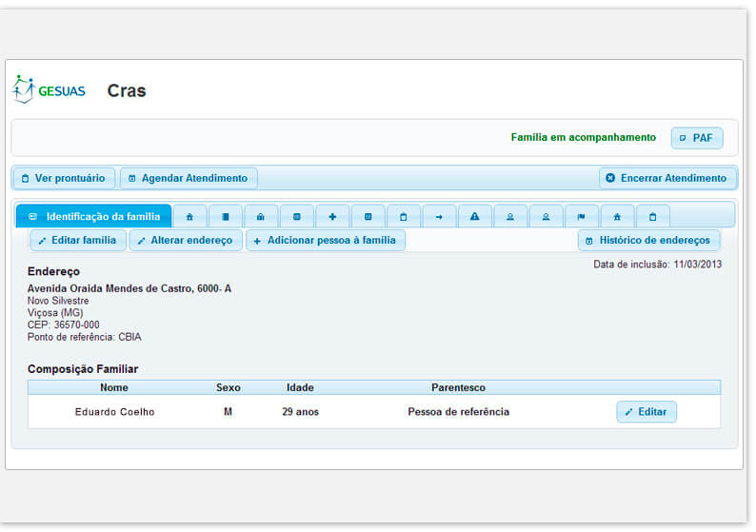This screenshot has height=532, width=756.
Task: Click Editar for Eduardo Coelho
Action: click(647, 412)
